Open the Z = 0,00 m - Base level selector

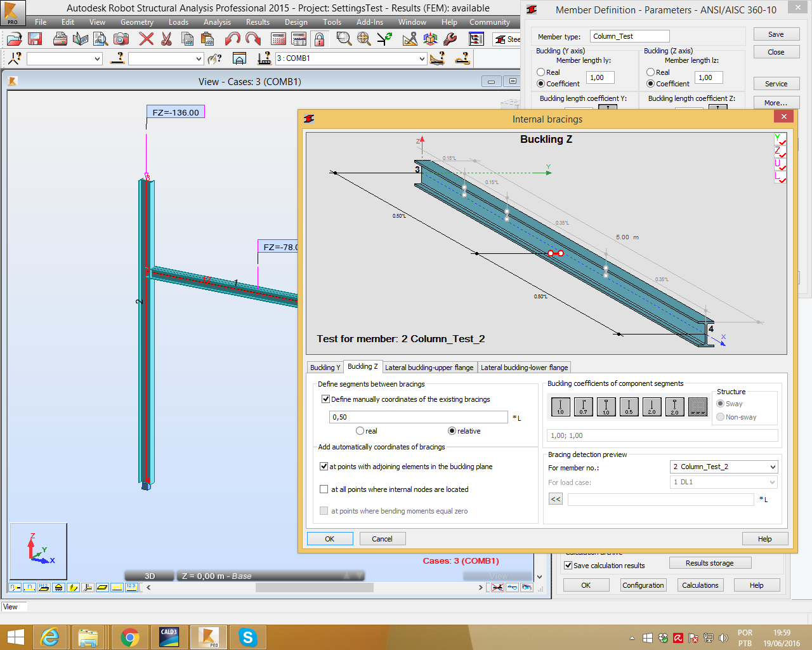pyautogui.click(x=270, y=576)
